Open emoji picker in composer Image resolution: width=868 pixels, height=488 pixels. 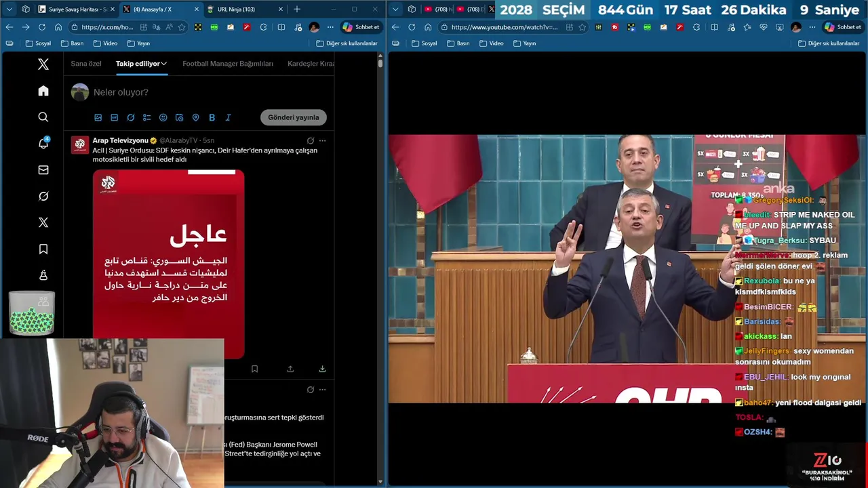[163, 117]
